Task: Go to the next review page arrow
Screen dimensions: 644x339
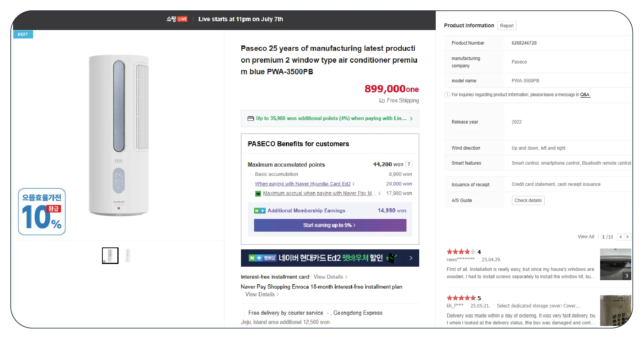Action: pos(627,237)
